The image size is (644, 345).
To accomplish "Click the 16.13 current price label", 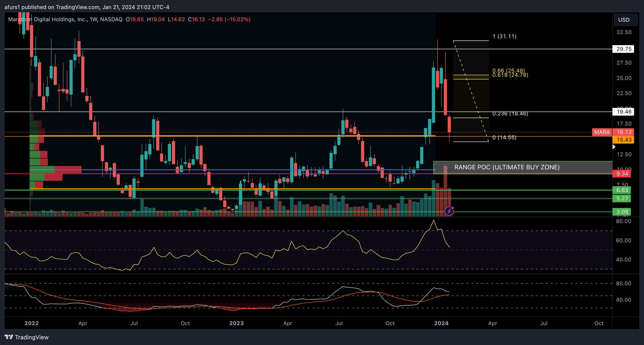I will [623, 132].
